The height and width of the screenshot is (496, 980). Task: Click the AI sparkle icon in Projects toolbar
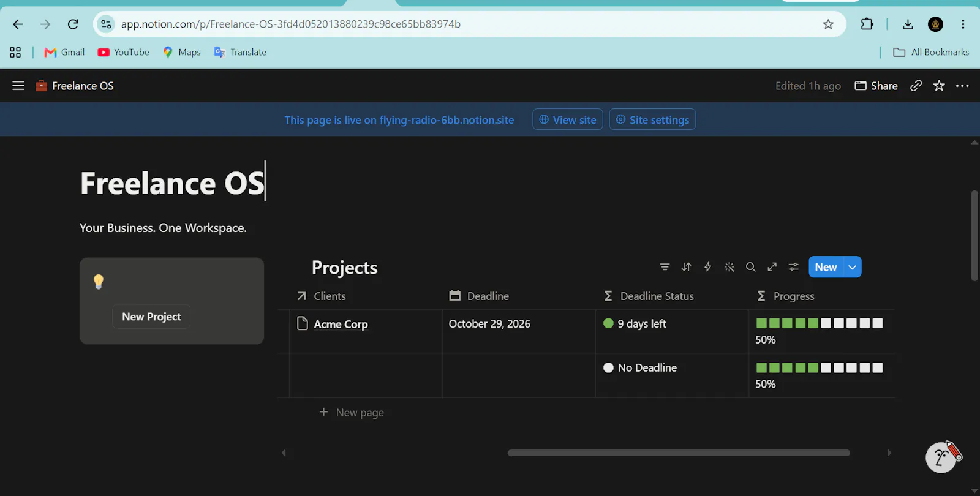(x=729, y=267)
